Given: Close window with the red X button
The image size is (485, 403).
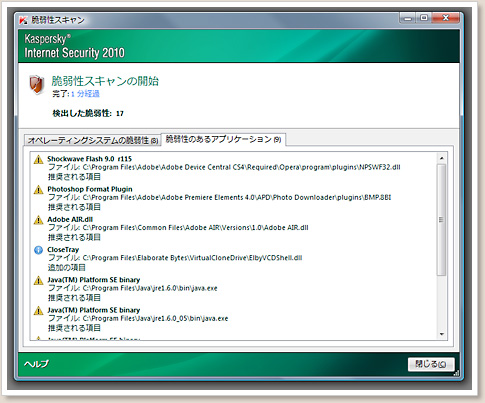Looking at the screenshot, I should 446,18.
